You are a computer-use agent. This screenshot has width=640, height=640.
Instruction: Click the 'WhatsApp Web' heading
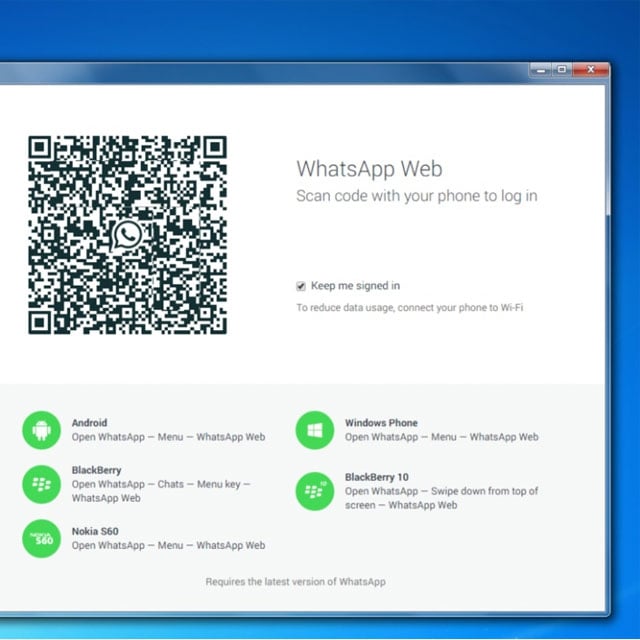coord(369,169)
